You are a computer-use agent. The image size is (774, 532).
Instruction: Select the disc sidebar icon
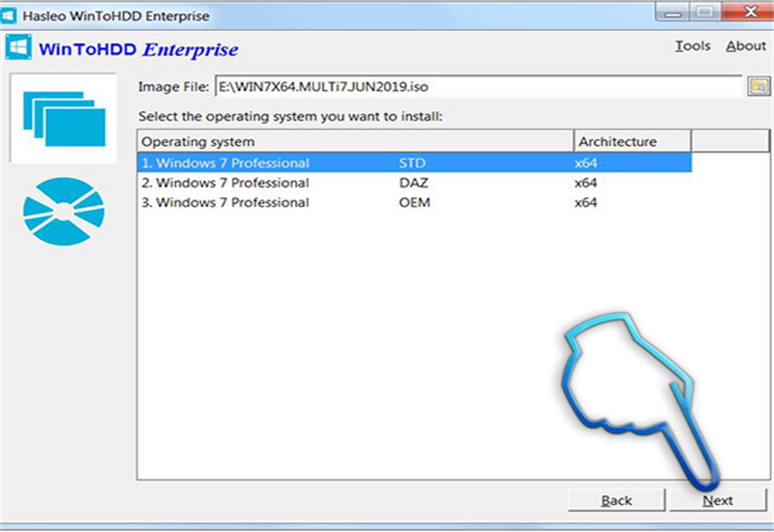point(64,211)
